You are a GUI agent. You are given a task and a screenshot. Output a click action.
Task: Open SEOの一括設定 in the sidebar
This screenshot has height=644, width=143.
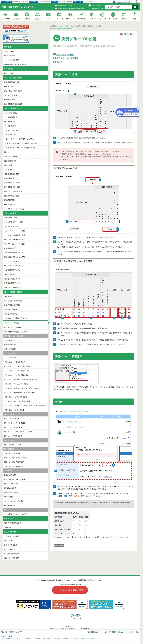26,51
